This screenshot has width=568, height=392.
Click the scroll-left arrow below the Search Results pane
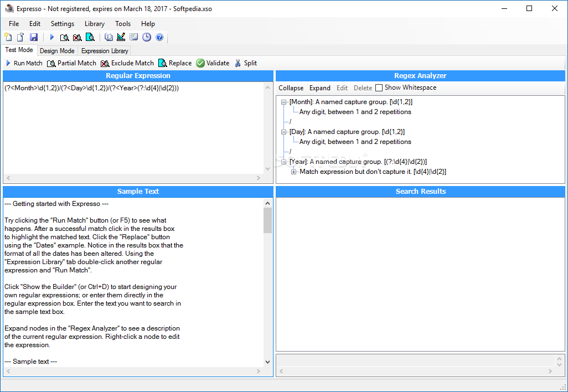[281, 371]
